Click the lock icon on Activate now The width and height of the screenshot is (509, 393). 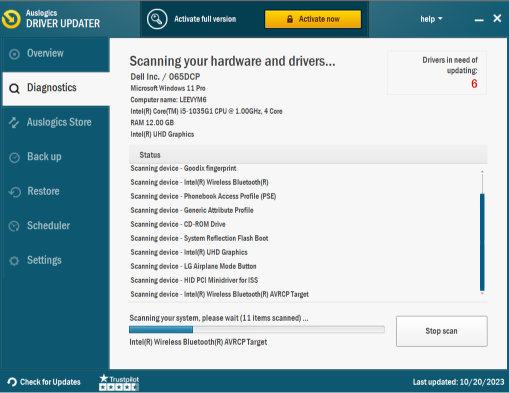click(x=290, y=19)
